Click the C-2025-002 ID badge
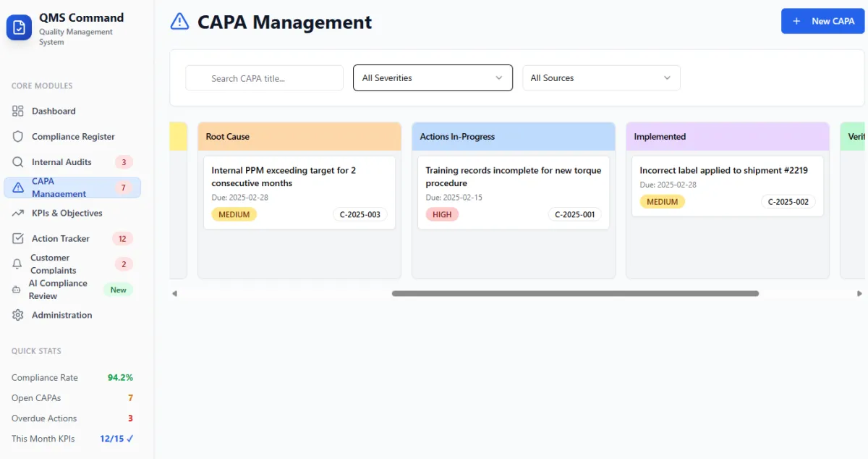 788,202
